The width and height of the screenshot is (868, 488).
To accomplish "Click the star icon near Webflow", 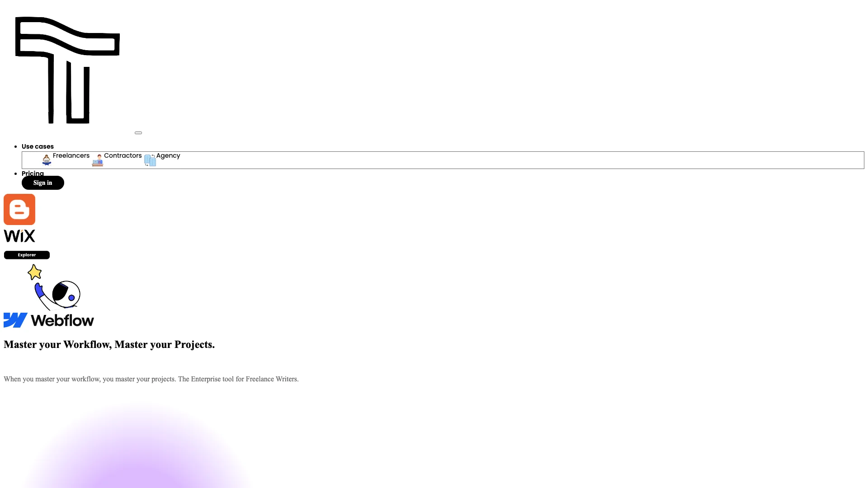I will click(x=34, y=272).
